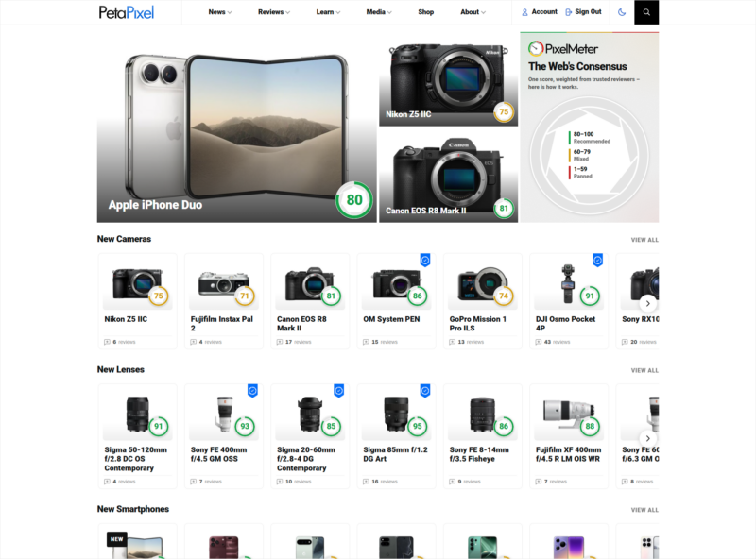This screenshot has width=756, height=559.
Task: Click Sign Out link
Action: pyautogui.click(x=588, y=11)
